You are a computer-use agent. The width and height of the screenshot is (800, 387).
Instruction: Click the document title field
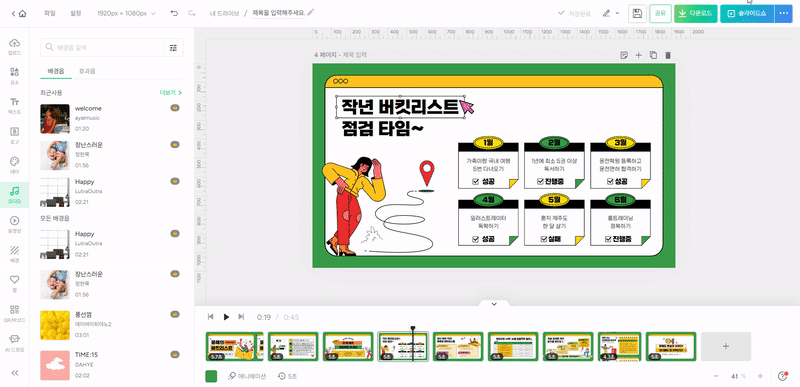[279, 13]
